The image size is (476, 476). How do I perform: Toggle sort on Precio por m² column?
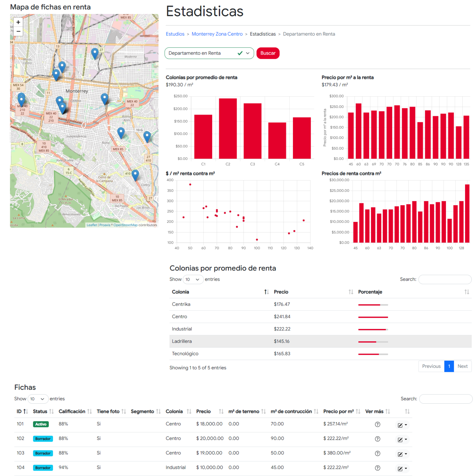point(358,412)
